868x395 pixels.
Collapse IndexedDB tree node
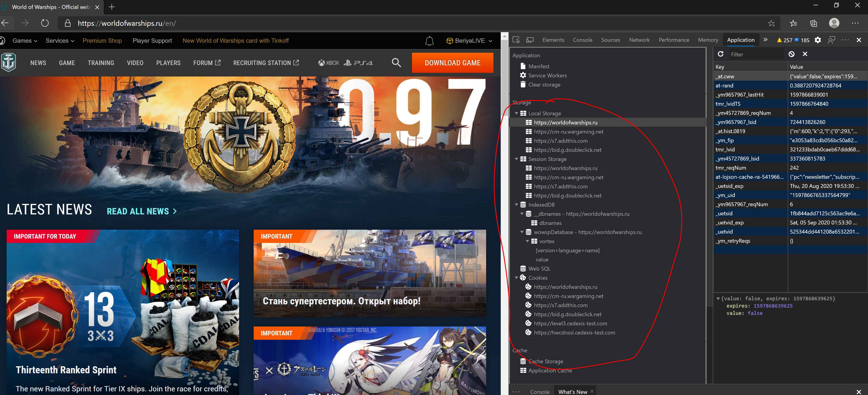tap(516, 204)
